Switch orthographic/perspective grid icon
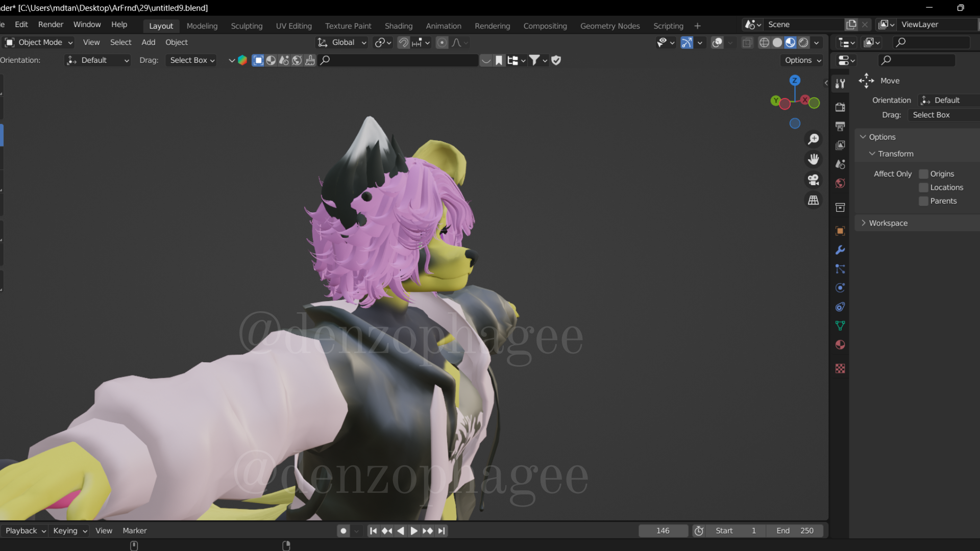 (814, 201)
